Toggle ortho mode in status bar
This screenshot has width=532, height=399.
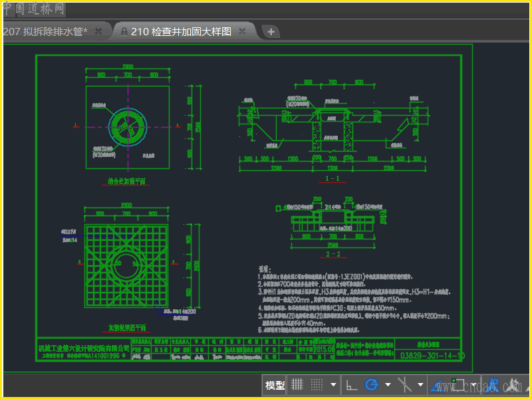(x=351, y=385)
